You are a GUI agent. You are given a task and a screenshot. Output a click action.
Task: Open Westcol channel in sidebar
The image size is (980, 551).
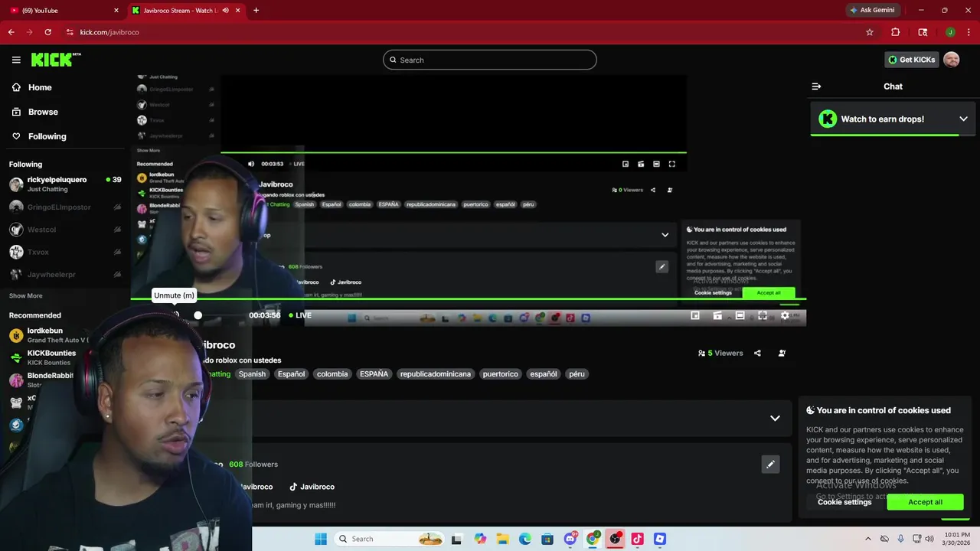tap(65, 230)
